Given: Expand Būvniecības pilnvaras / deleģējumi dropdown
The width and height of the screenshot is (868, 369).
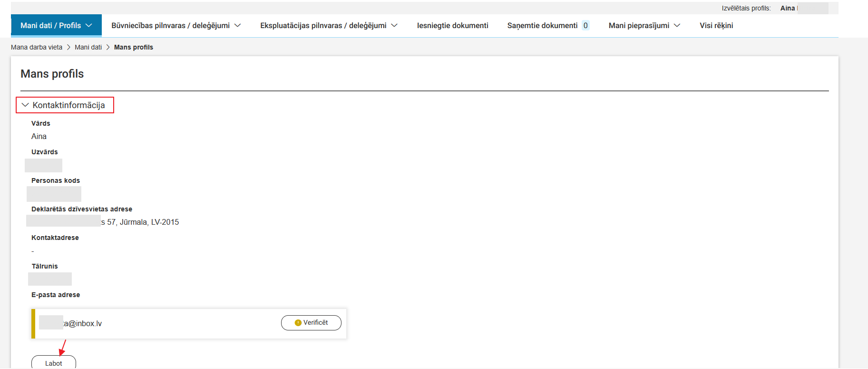Looking at the screenshot, I should tap(176, 25).
